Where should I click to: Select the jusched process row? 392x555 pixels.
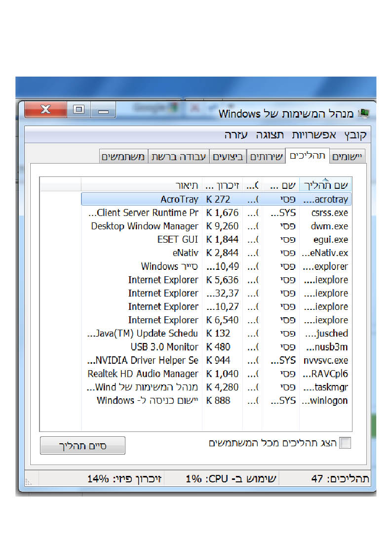(x=216, y=334)
